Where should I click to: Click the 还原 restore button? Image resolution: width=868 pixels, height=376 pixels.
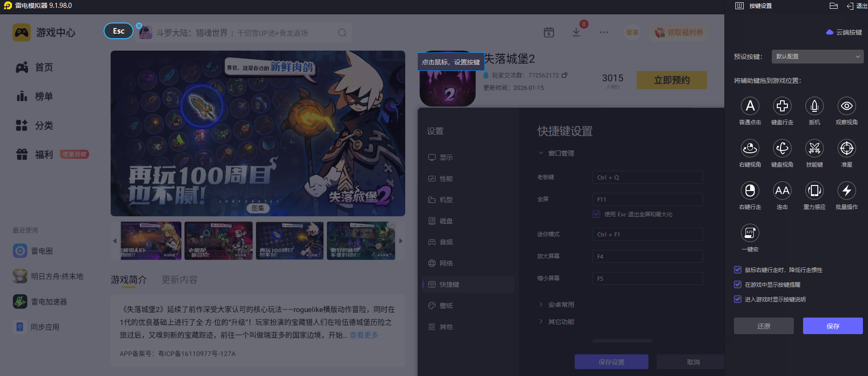click(x=764, y=326)
